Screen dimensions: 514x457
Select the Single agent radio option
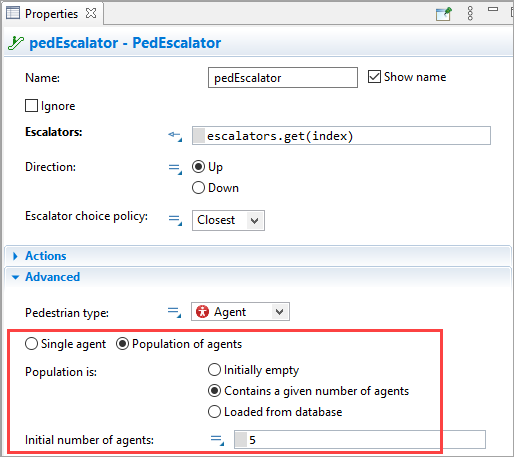(31, 344)
